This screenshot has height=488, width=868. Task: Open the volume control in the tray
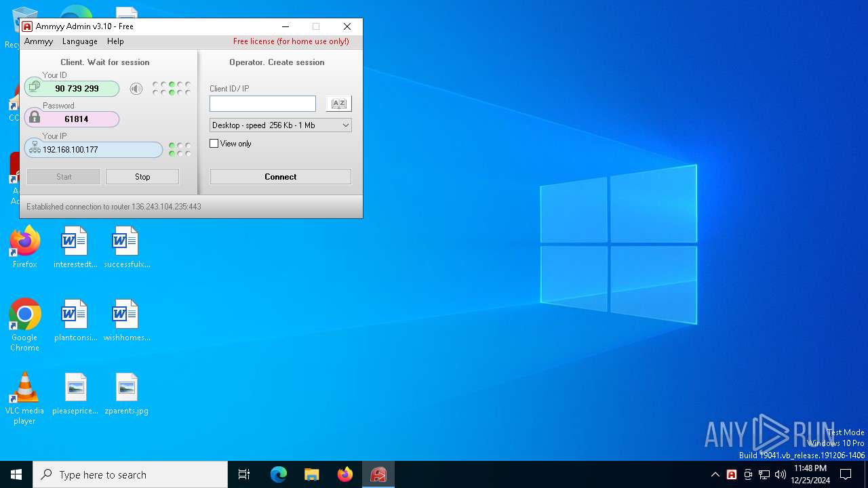pyautogui.click(x=781, y=474)
